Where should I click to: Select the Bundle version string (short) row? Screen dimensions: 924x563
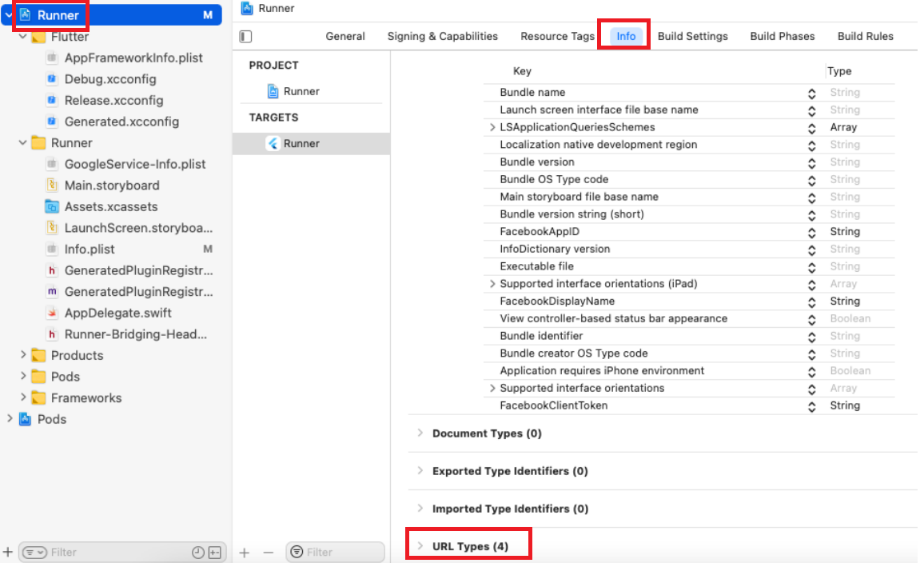[689, 214]
